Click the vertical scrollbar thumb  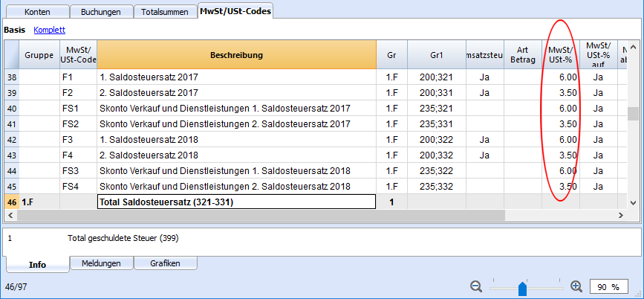(x=633, y=114)
